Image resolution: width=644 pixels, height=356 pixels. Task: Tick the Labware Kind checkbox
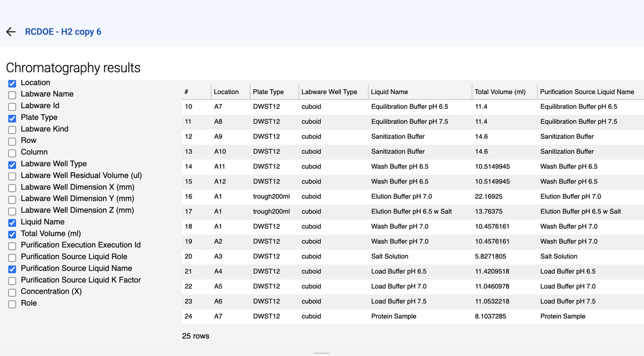tap(12, 130)
